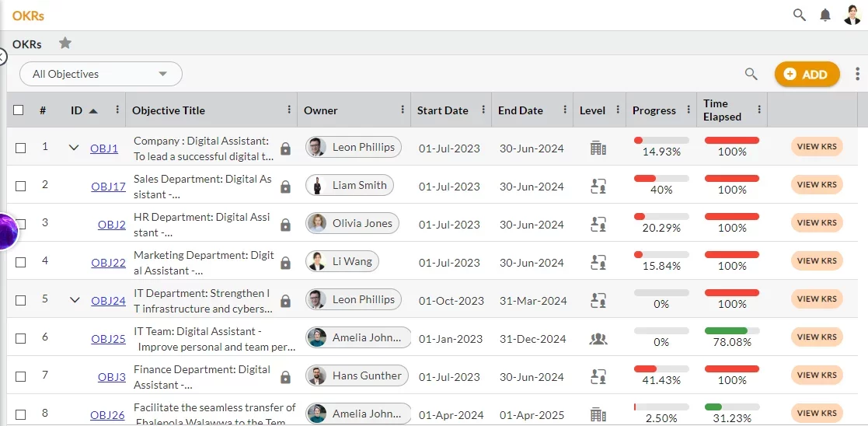Mark OKRs page as favorite star

click(65, 44)
